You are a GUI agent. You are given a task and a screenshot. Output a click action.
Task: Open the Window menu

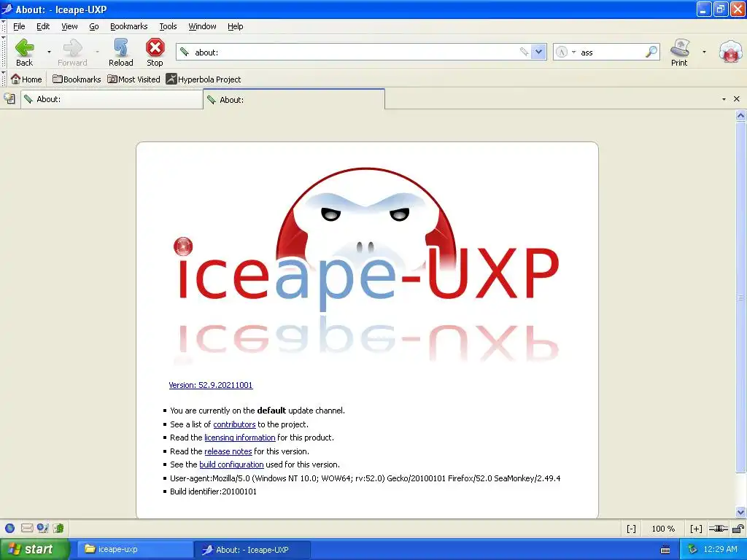tap(202, 26)
